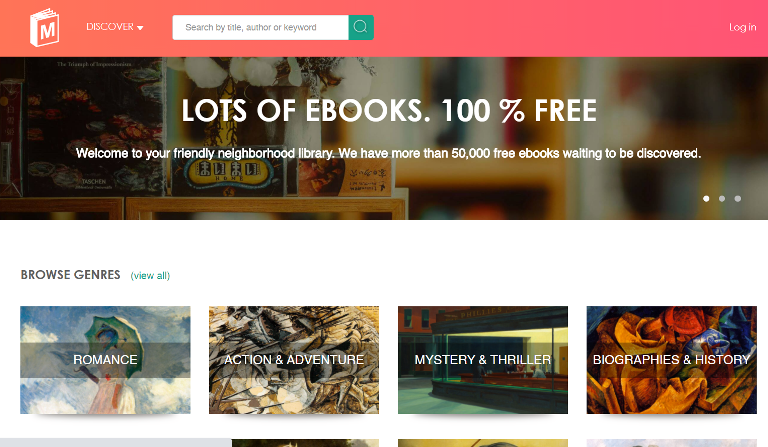Click the teal search magnifier button
The image size is (768, 447).
tap(361, 27)
